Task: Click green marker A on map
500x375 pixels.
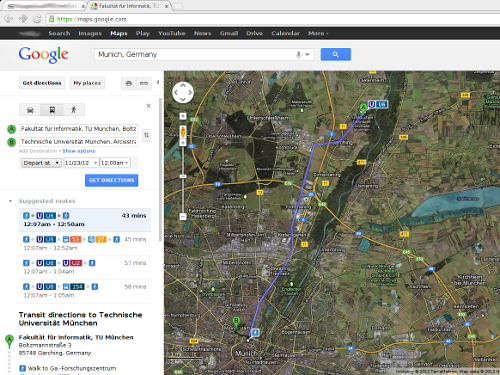Action: point(363,108)
